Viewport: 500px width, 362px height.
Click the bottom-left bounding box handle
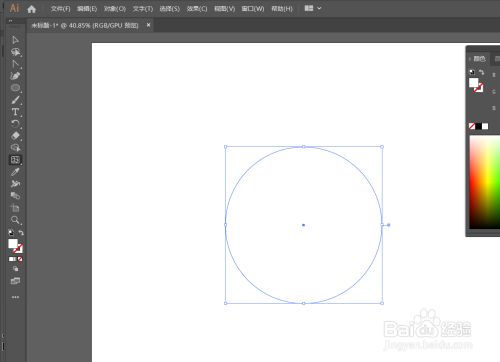(226, 303)
